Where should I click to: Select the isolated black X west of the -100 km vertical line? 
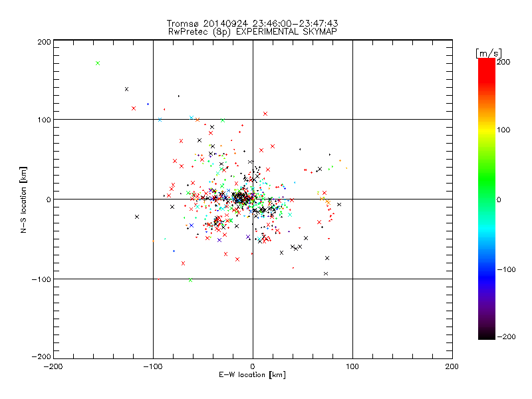point(137,217)
